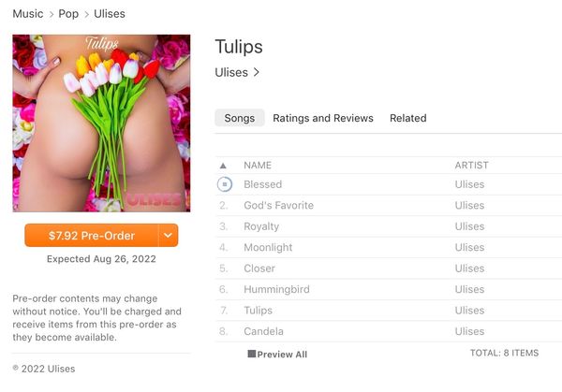
Task: Switch to the Ratings and Reviews tab
Action: click(323, 118)
